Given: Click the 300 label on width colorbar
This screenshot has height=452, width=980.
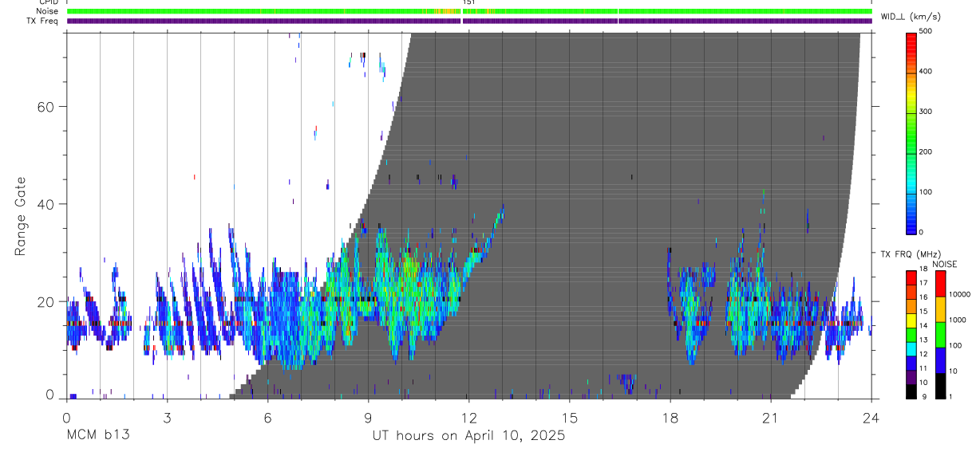Looking at the screenshot, I should 926,112.
